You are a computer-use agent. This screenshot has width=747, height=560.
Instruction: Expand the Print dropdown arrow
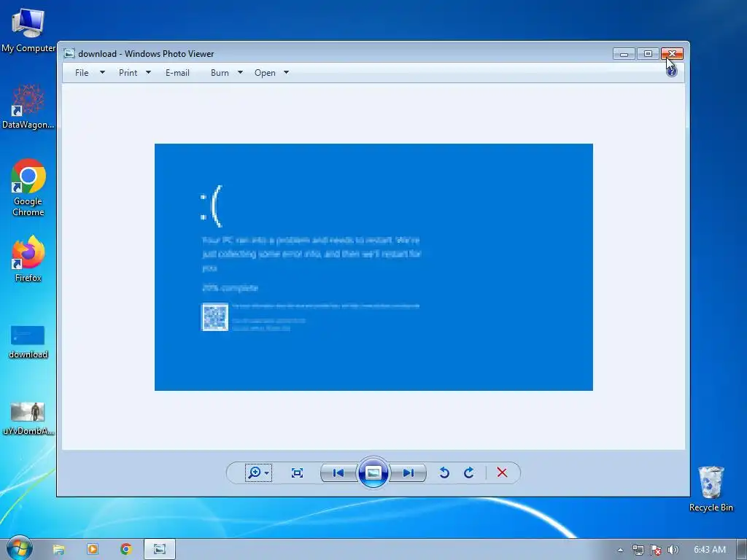tap(148, 72)
